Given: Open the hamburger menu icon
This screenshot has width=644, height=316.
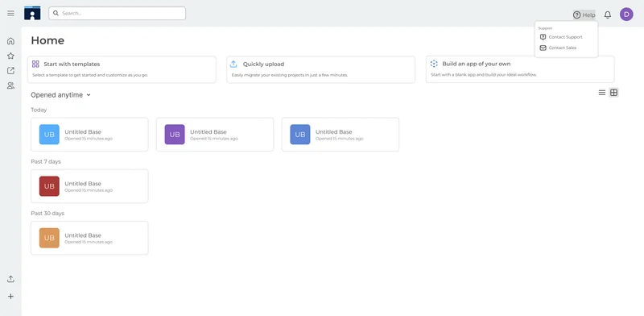Looking at the screenshot, I should 10,13.
